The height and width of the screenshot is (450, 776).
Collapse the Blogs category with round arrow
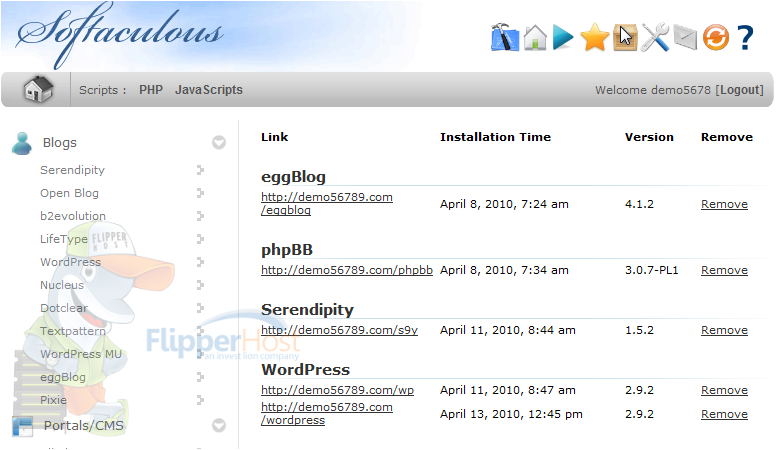(219, 143)
